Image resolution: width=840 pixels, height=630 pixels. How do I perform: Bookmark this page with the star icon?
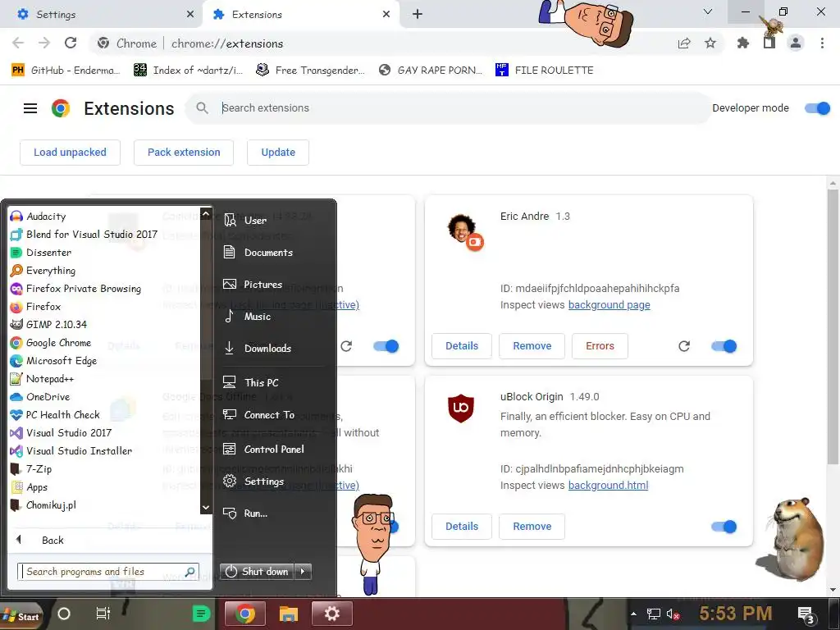pyautogui.click(x=710, y=43)
